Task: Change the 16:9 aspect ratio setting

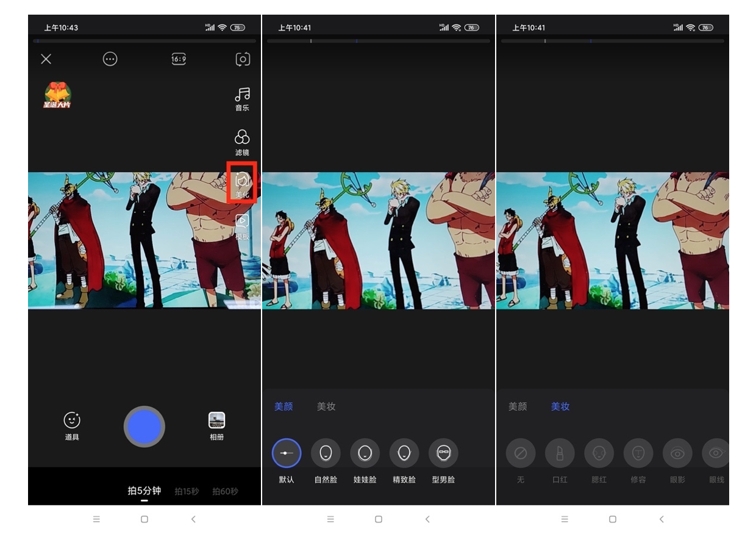Action: coord(179,59)
